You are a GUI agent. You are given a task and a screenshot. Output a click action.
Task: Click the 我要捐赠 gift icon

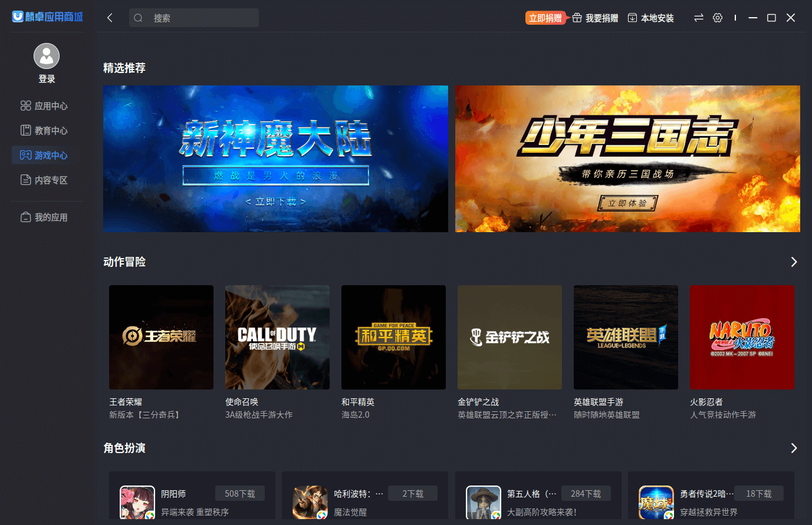tap(577, 18)
